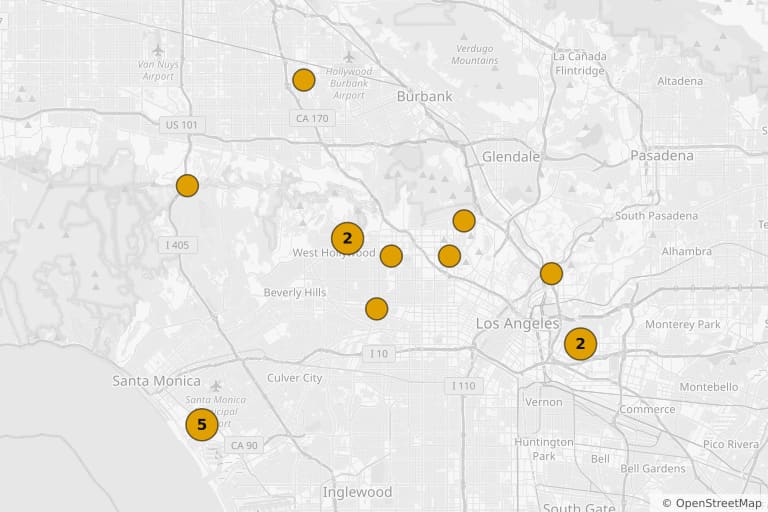This screenshot has width=768, height=512.
Task: Click the I 10 highway shield
Action: coord(379,353)
